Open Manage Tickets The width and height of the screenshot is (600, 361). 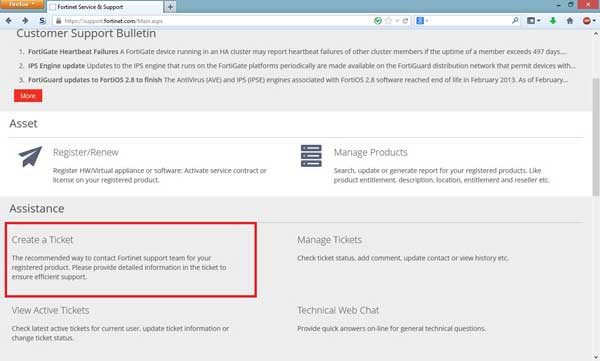[329, 240]
